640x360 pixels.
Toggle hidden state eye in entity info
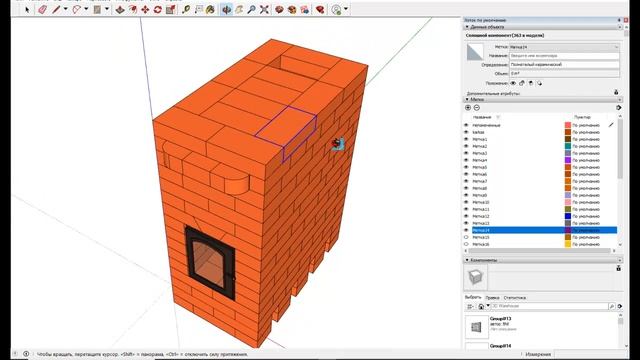pos(513,83)
